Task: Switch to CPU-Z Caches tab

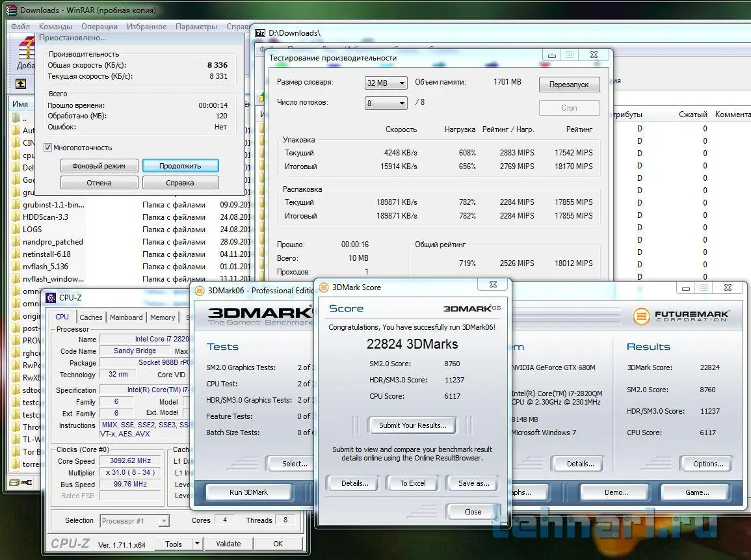Action: [x=91, y=317]
